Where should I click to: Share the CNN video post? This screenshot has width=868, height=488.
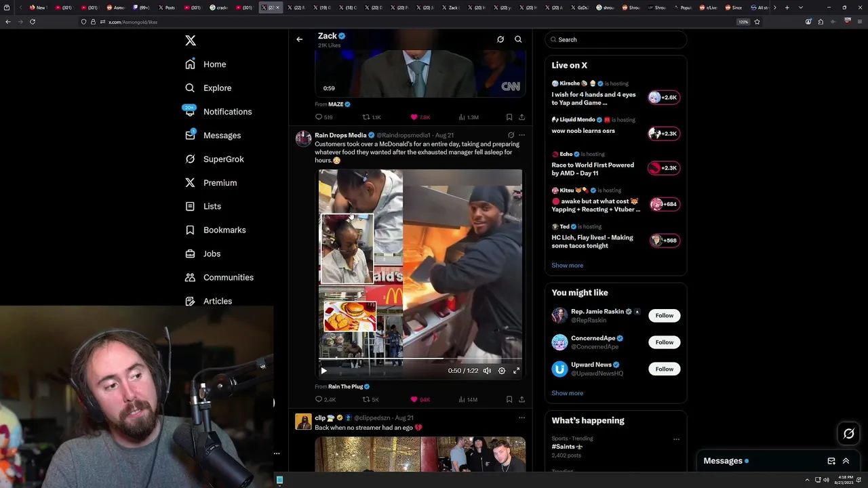[521, 117]
